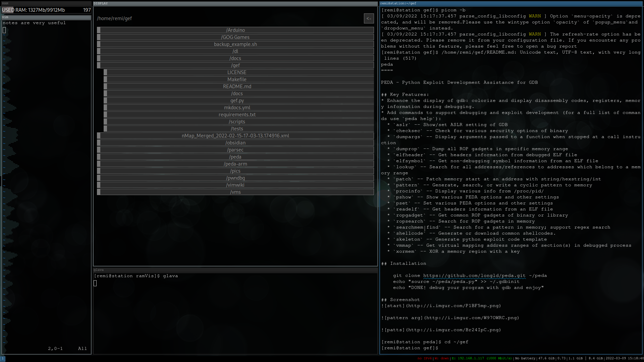Expand the /peda-arm folder
The image size is (644, 362).
click(x=235, y=164)
